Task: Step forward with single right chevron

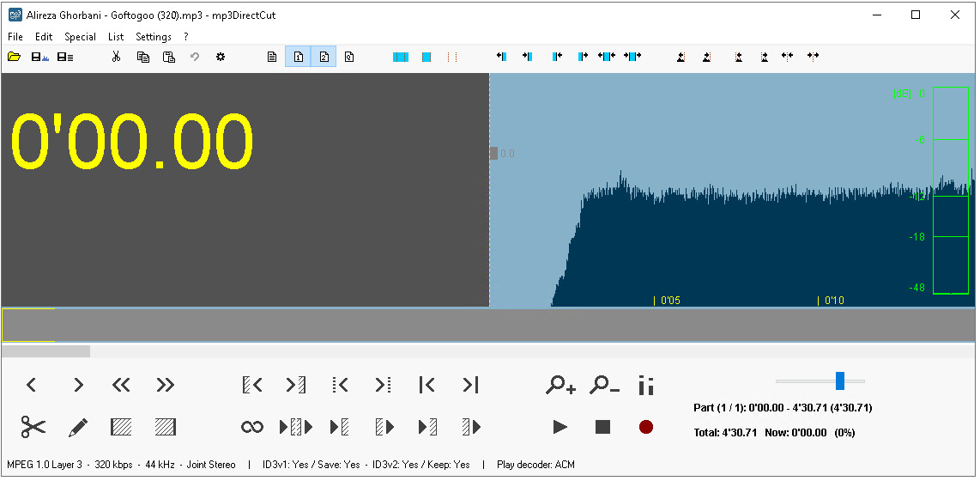Action: click(x=78, y=386)
